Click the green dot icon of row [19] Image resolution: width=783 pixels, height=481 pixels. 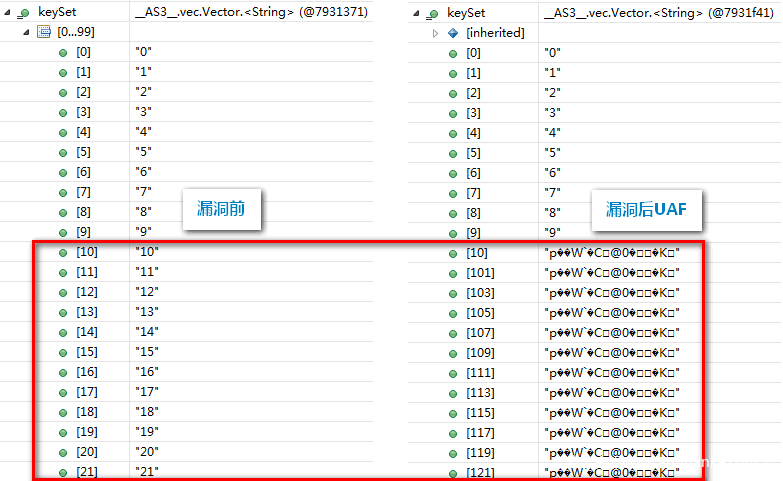(x=63, y=433)
